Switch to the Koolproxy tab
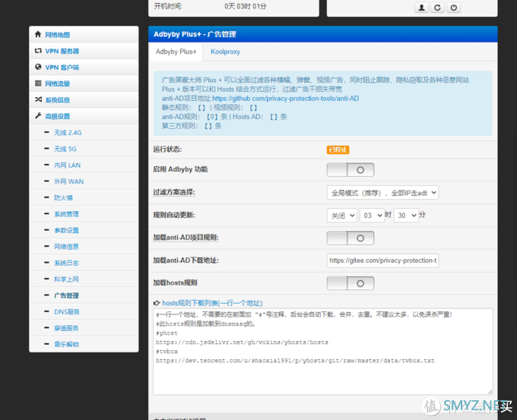 tap(226, 52)
